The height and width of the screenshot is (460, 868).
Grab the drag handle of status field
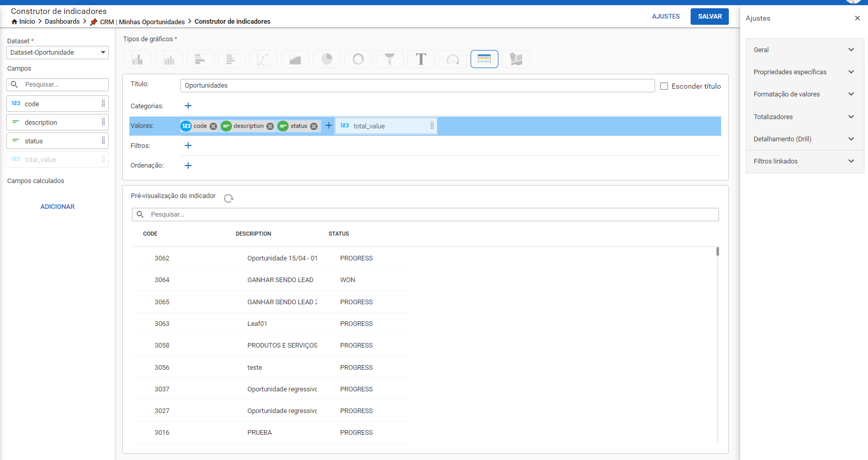103,140
